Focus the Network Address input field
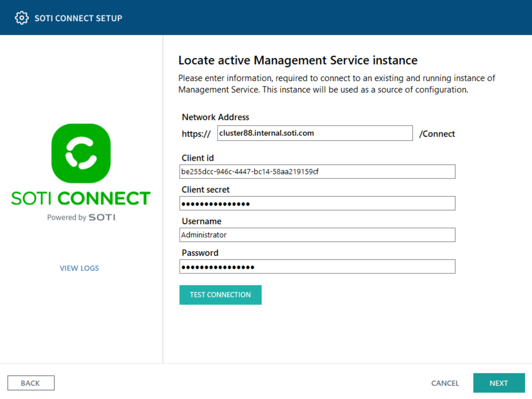Image resolution: width=532 pixels, height=399 pixels. click(315, 133)
